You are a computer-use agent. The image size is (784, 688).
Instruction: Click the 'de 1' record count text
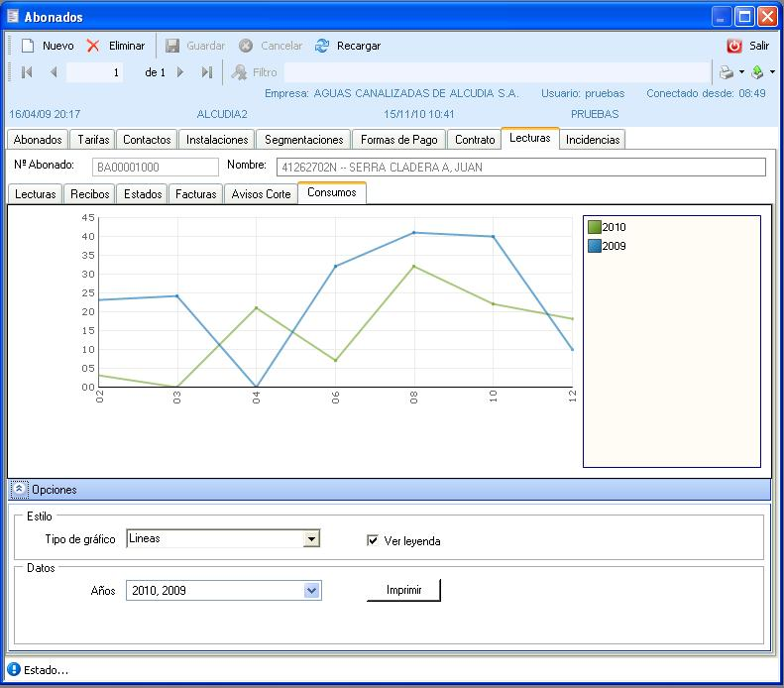click(155, 72)
